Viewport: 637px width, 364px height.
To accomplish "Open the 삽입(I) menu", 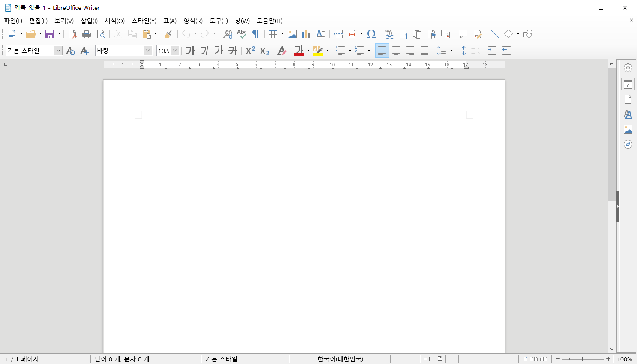I will 89,21.
